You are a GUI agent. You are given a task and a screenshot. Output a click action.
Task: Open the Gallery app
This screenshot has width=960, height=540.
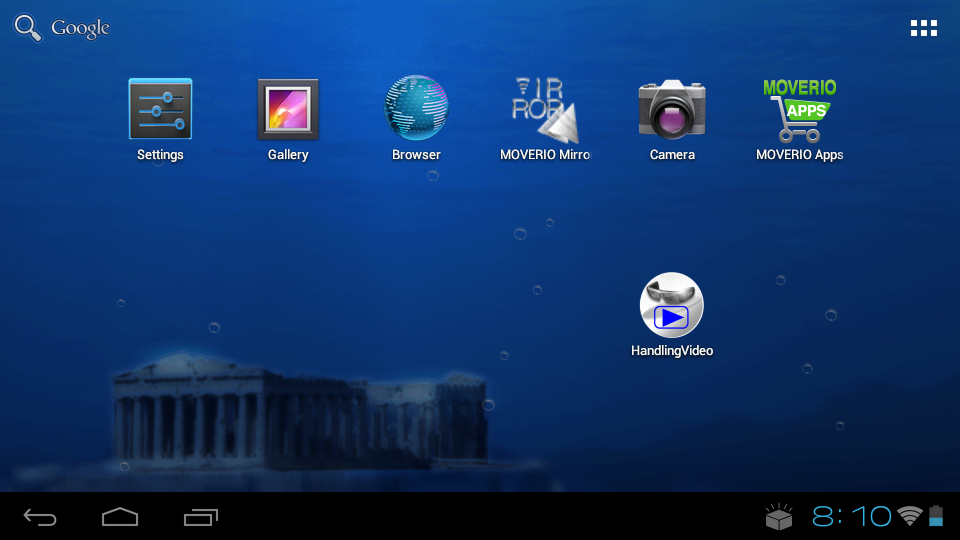click(288, 110)
